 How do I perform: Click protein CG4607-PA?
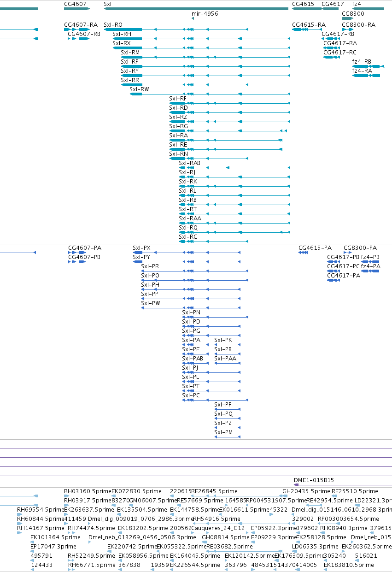85,248
